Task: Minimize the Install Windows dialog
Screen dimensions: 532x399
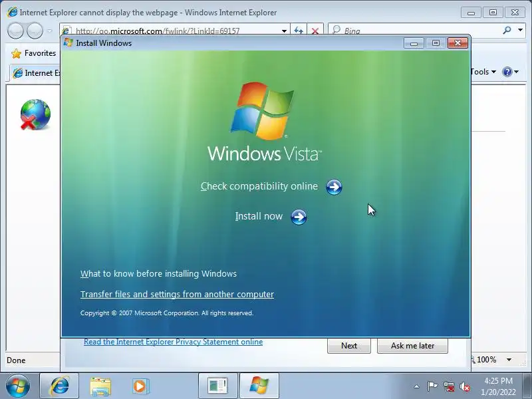Action: click(414, 43)
